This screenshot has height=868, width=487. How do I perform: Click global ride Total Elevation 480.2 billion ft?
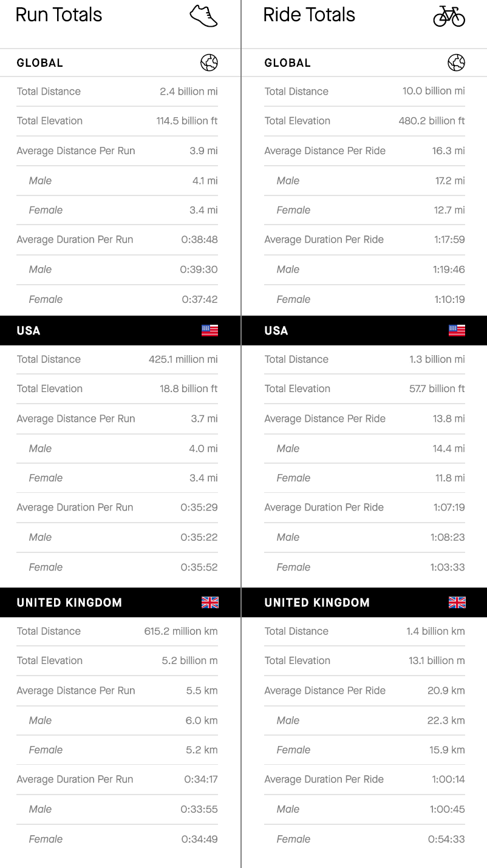[432, 121]
